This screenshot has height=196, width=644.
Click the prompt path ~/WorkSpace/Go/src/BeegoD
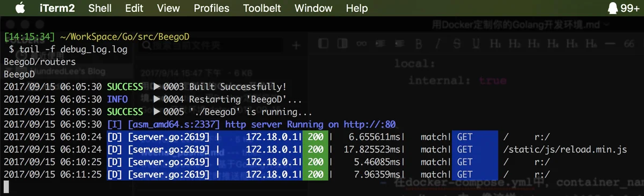click(125, 37)
